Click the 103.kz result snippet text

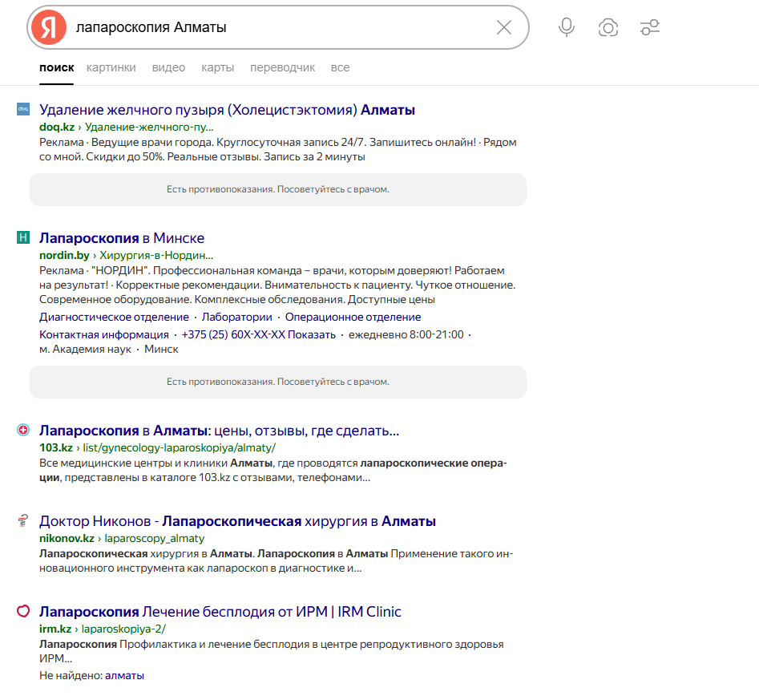273,471
